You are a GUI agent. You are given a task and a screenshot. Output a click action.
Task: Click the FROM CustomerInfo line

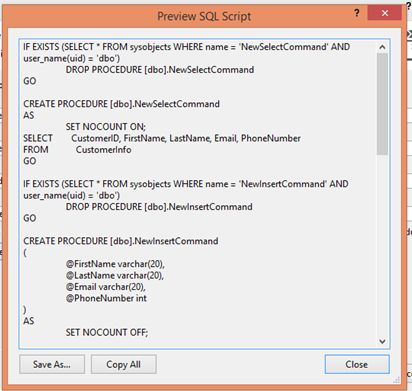pyautogui.click(x=77, y=150)
